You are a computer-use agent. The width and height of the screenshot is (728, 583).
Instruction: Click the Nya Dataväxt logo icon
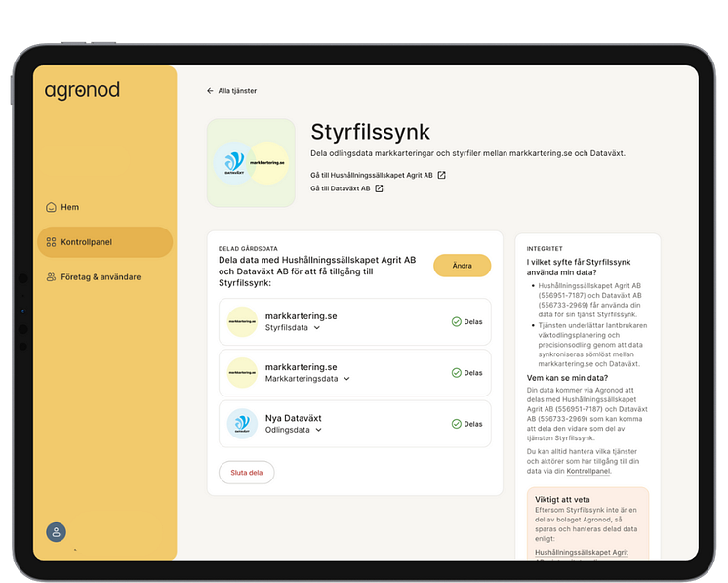coord(242,424)
